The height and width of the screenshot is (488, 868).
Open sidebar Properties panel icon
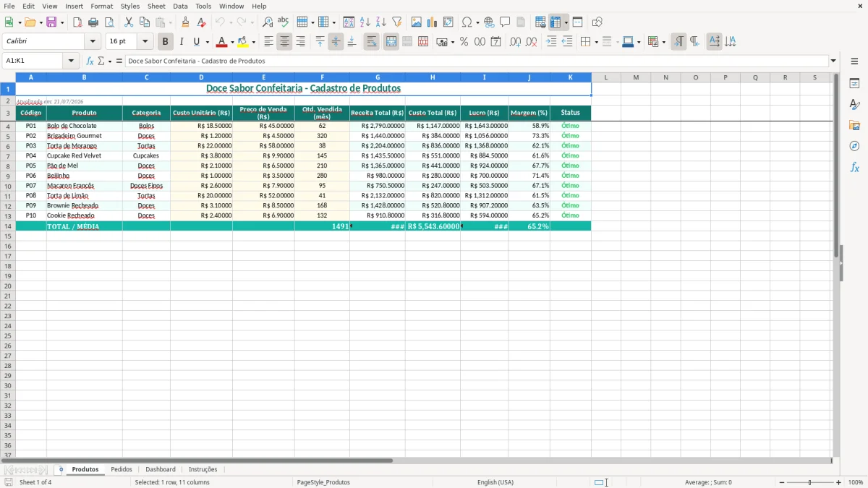(x=854, y=83)
